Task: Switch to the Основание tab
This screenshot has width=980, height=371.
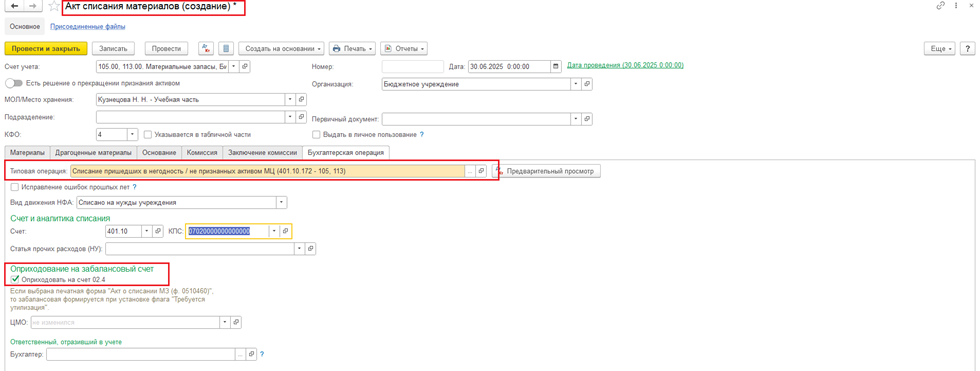Action: pyautogui.click(x=159, y=152)
